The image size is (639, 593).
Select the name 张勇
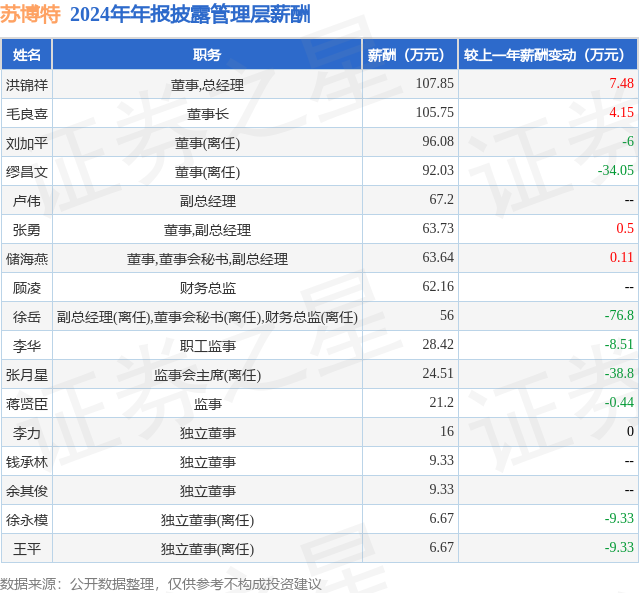(x=27, y=230)
